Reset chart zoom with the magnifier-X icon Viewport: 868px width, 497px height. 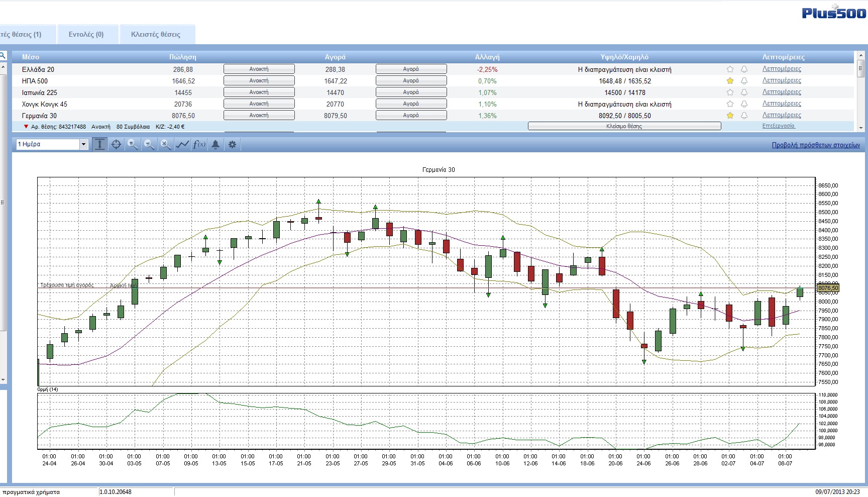165,145
